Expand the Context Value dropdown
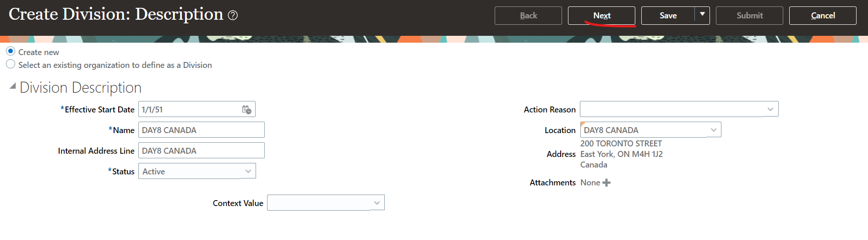This screenshot has width=868, height=240. (377, 203)
